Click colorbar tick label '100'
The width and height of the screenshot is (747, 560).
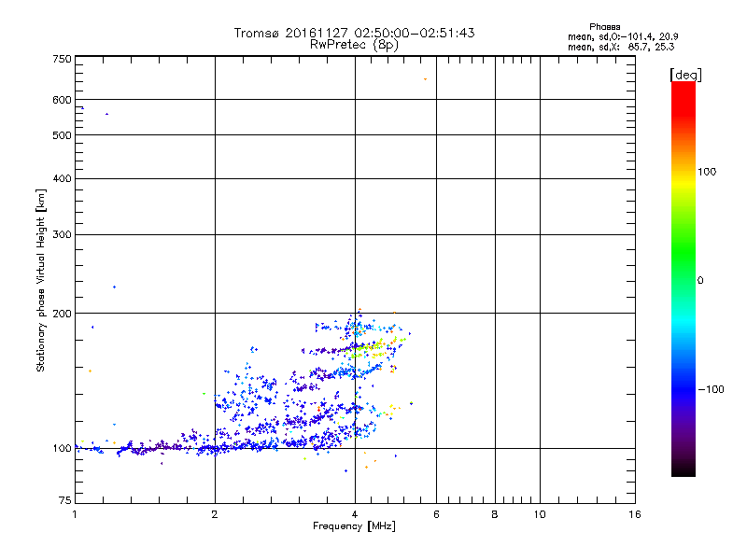707,172
